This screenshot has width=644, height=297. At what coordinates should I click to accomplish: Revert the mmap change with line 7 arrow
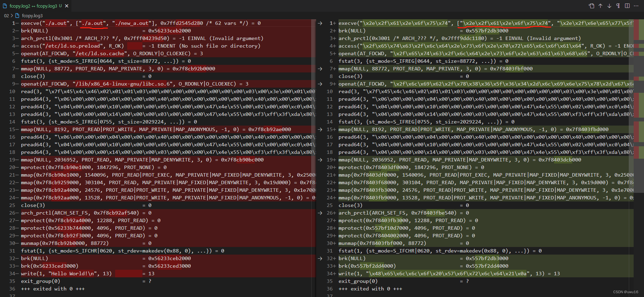click(x=320, y=69)
